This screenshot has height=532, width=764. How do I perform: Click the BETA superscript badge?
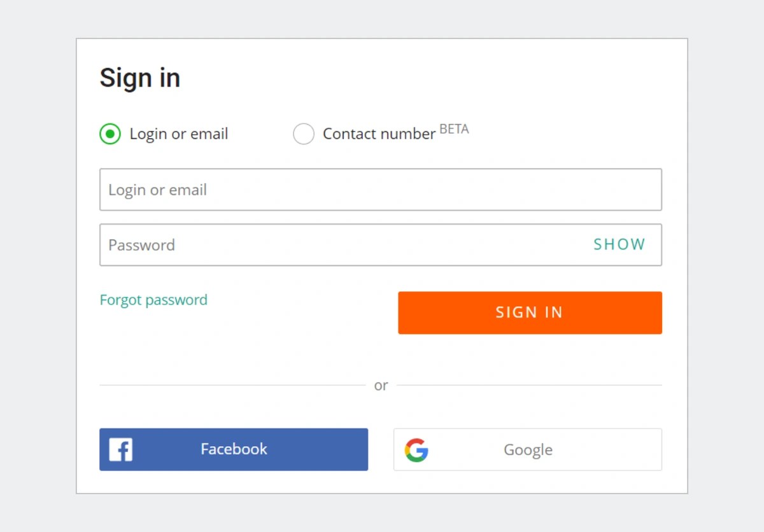point(454,129)
